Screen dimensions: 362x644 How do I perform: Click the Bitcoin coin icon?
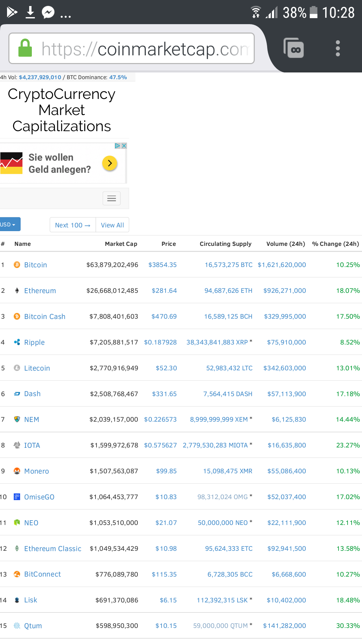17,265
